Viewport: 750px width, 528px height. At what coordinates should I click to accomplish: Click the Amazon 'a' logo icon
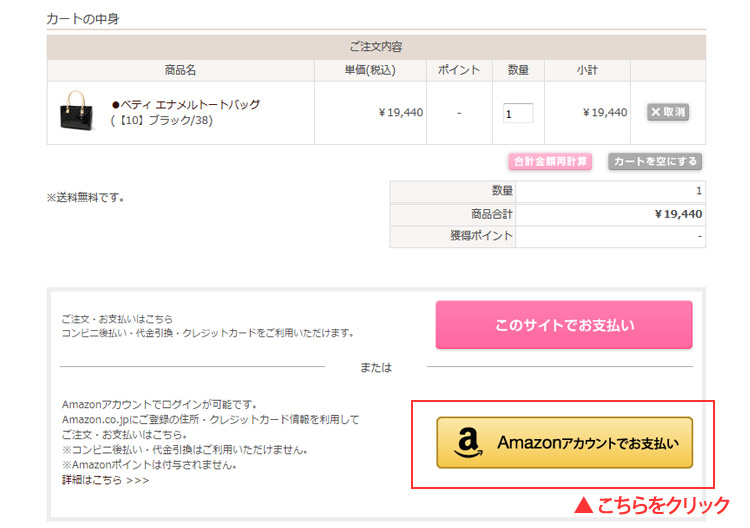click(x=468, y=443)
